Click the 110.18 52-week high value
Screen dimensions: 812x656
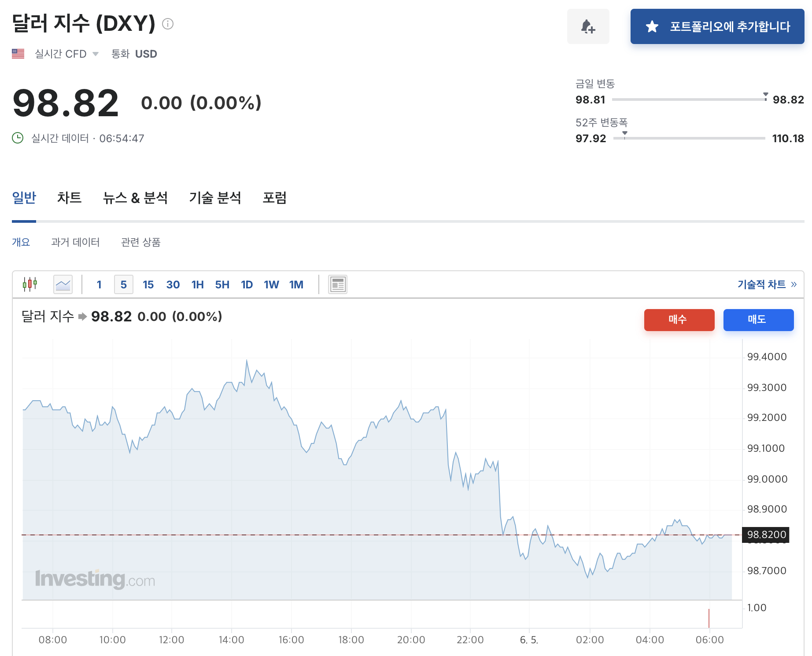(x=788, y=138)
